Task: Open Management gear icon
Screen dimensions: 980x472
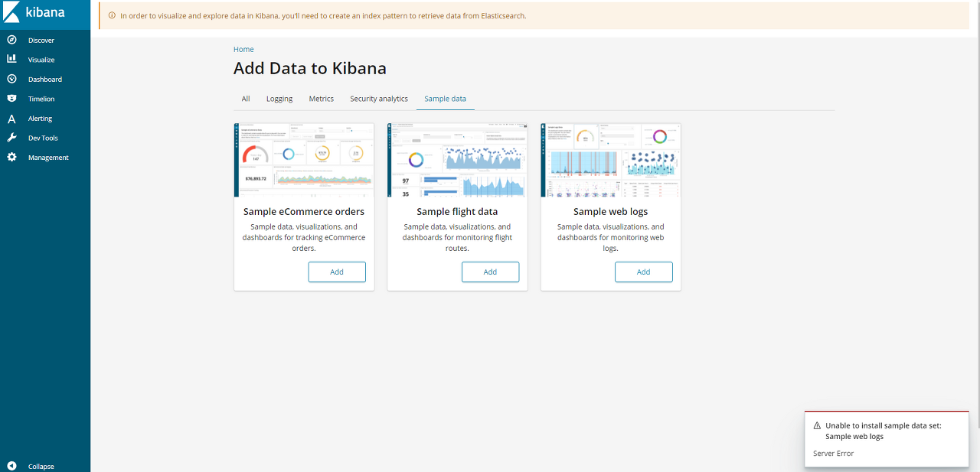Action: 11,158
